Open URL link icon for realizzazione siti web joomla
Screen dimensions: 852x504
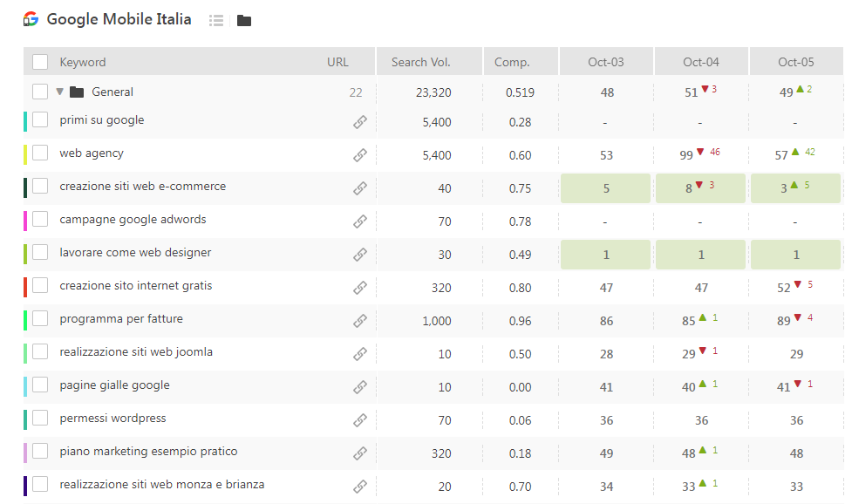(359, 354)
